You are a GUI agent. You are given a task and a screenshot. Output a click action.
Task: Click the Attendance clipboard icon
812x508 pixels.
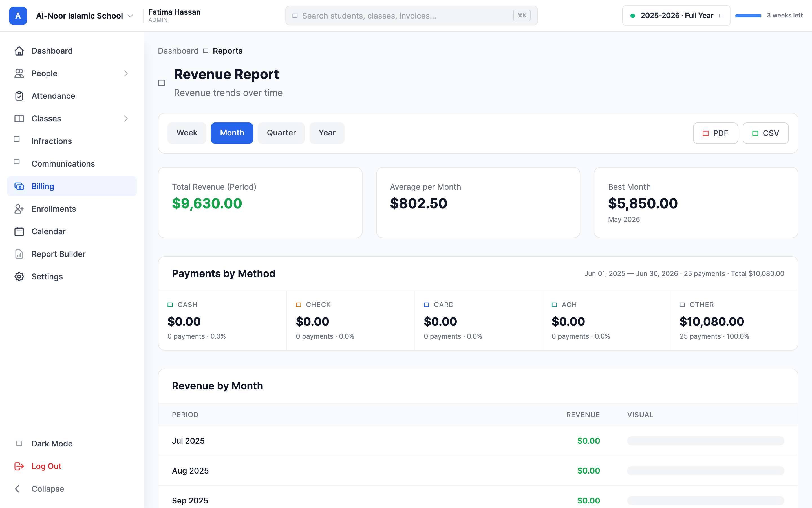19,96
